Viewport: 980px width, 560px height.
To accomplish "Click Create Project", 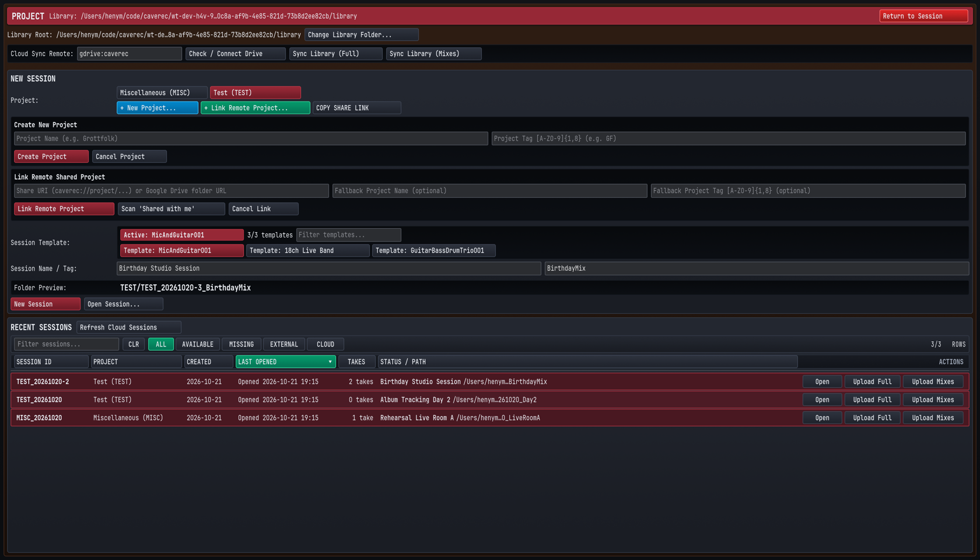I will click(51, 157).
